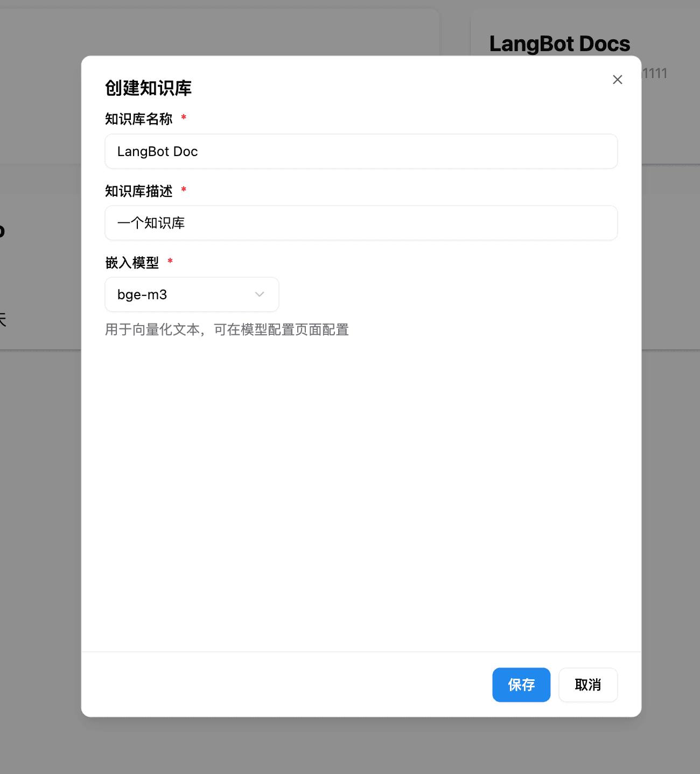Cancel creation by clicking 取消
The image size is (700, 774).
point(587,685)
